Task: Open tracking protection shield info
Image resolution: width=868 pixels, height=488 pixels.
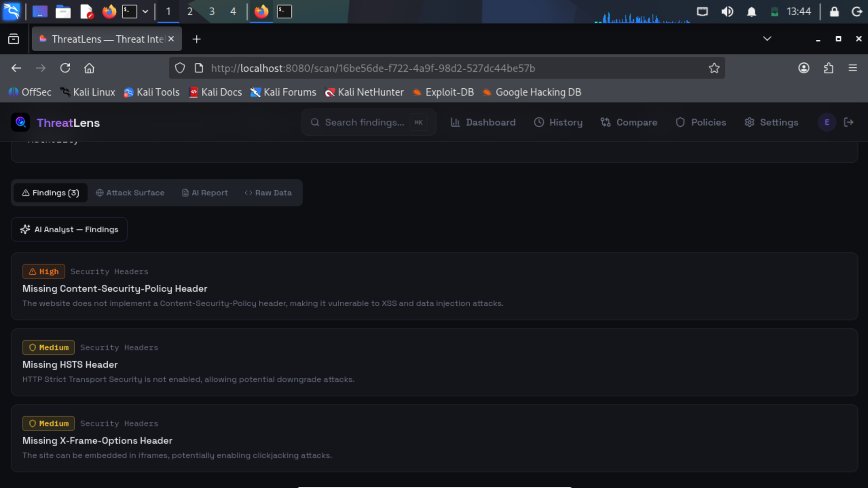Action: click(x=180, y=68)
